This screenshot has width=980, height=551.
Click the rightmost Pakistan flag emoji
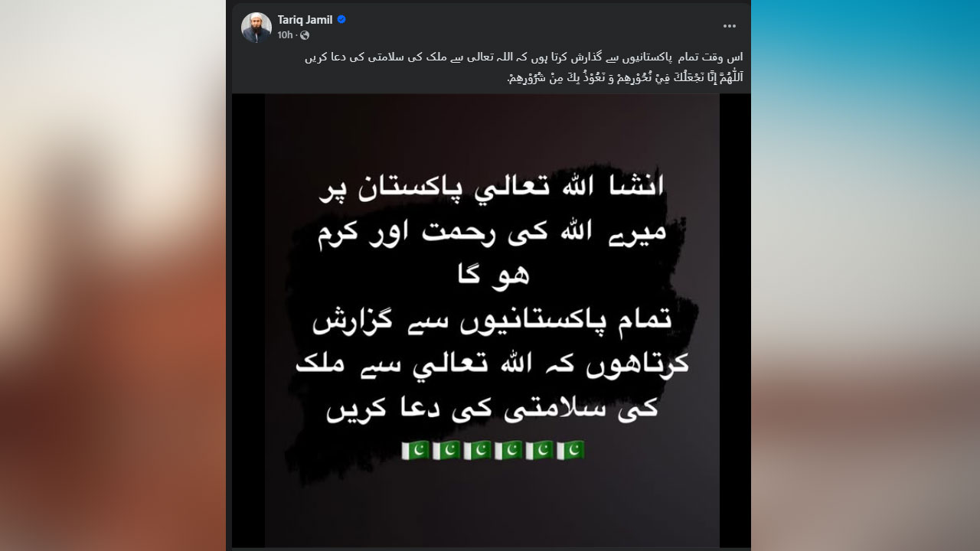pos(570,451)
